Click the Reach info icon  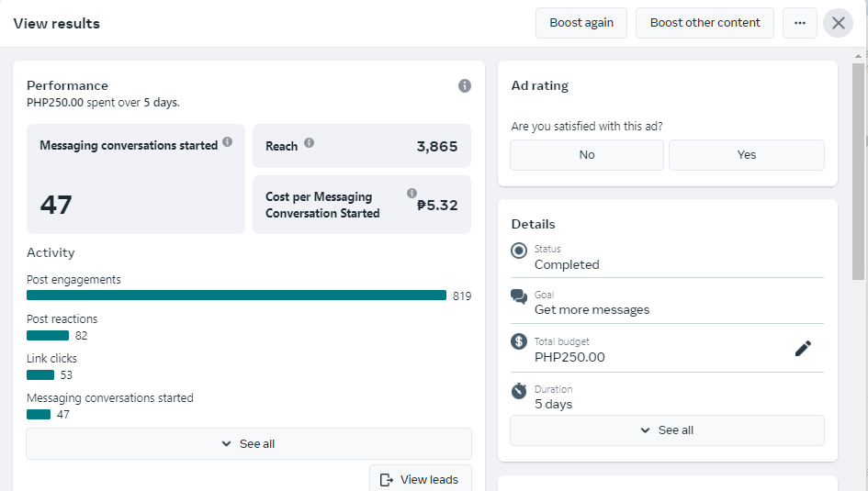click(x=310, y=143)
